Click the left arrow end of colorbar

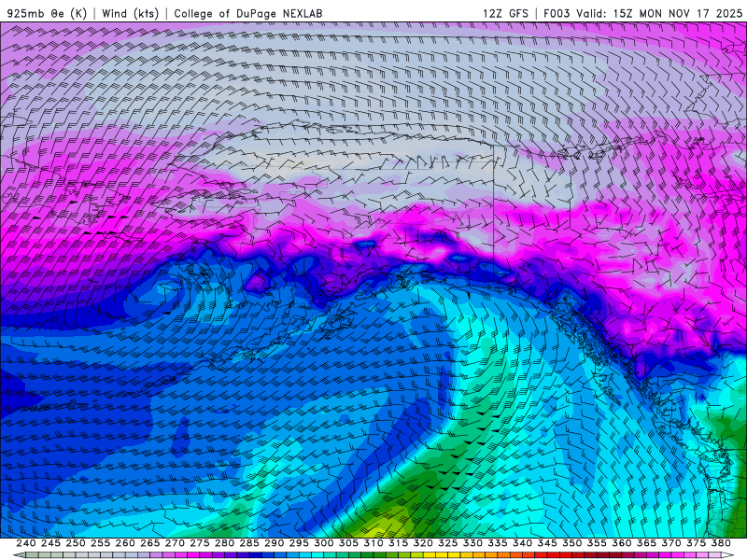[19, 555]
